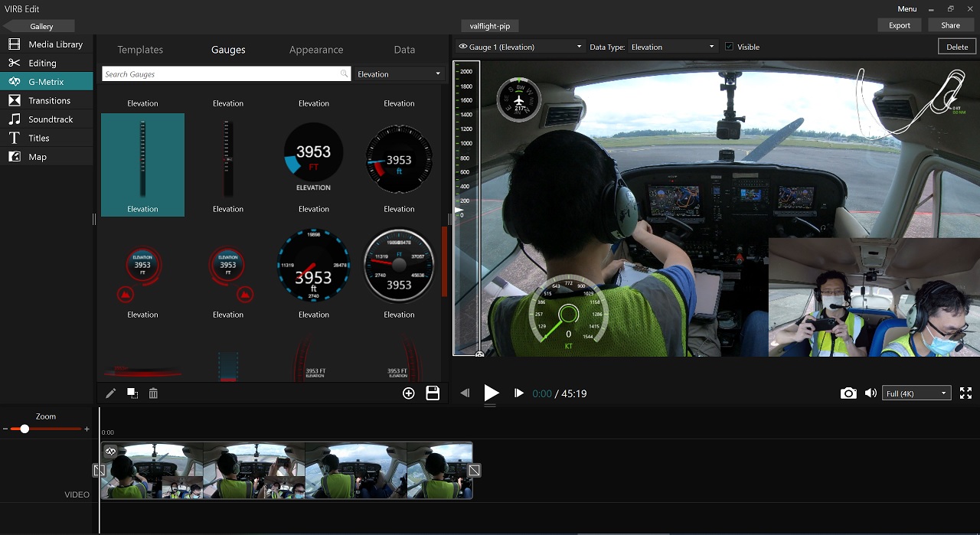Click the valflight-pip project tab
The image size is (980, 535).
tap(490, 26)
